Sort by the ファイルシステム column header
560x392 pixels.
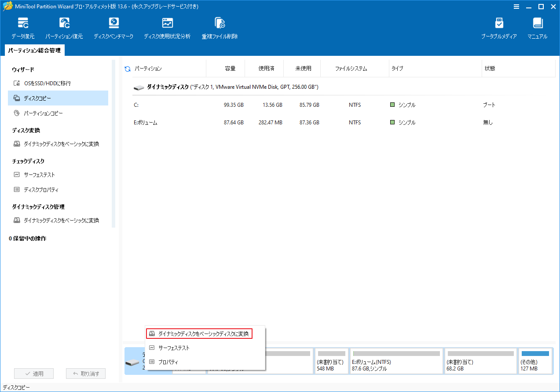355,69
